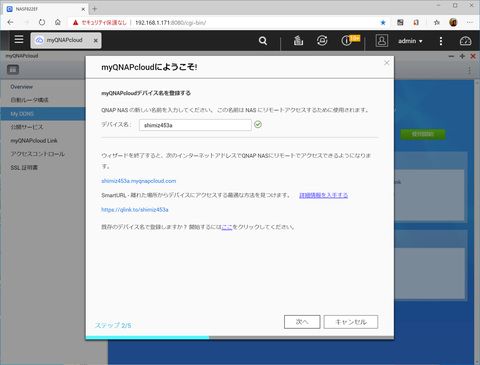Click the page scrollbar on the right

coord(477,222)
